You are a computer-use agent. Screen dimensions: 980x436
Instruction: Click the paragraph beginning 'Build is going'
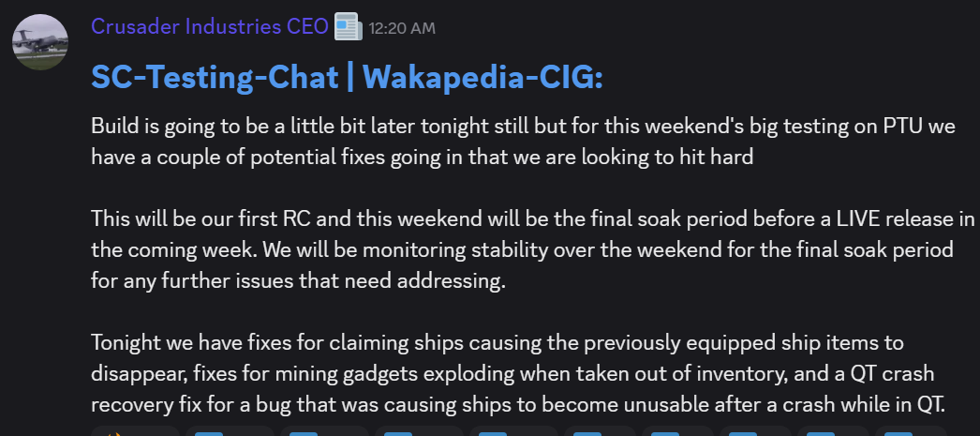point(524,142)
